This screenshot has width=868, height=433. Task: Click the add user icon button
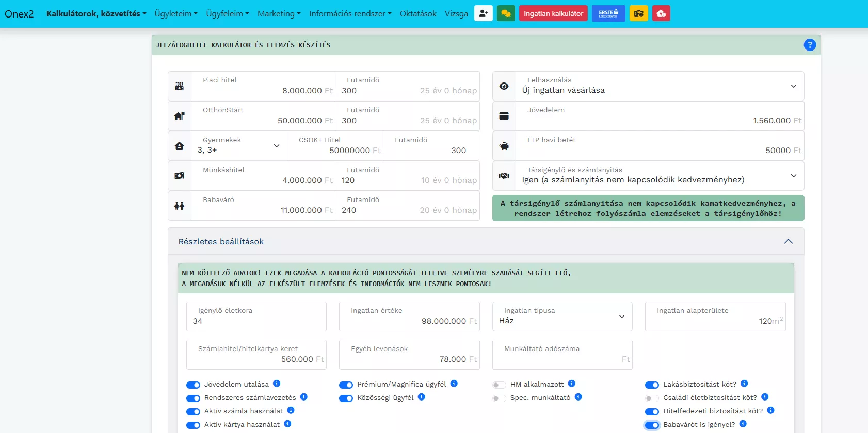coord(483,13)
